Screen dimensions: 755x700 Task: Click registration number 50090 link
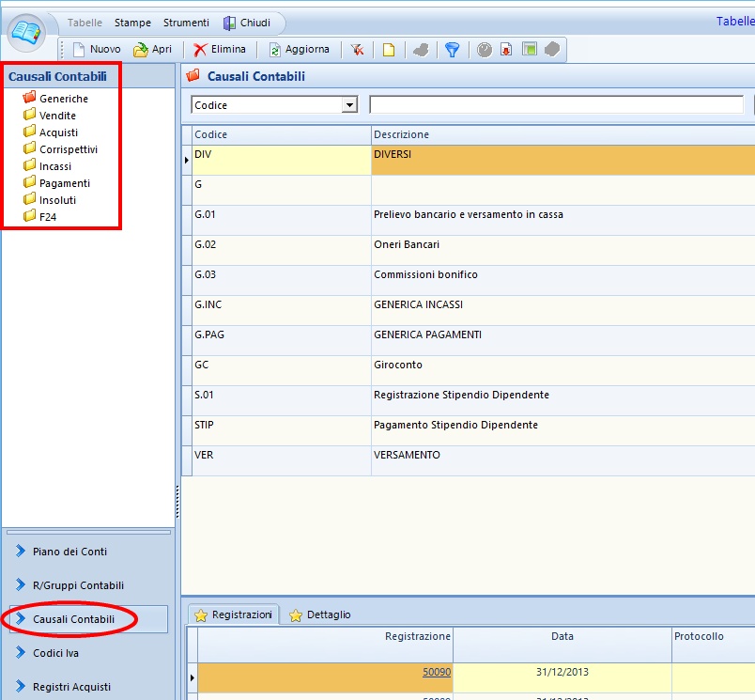436,674
